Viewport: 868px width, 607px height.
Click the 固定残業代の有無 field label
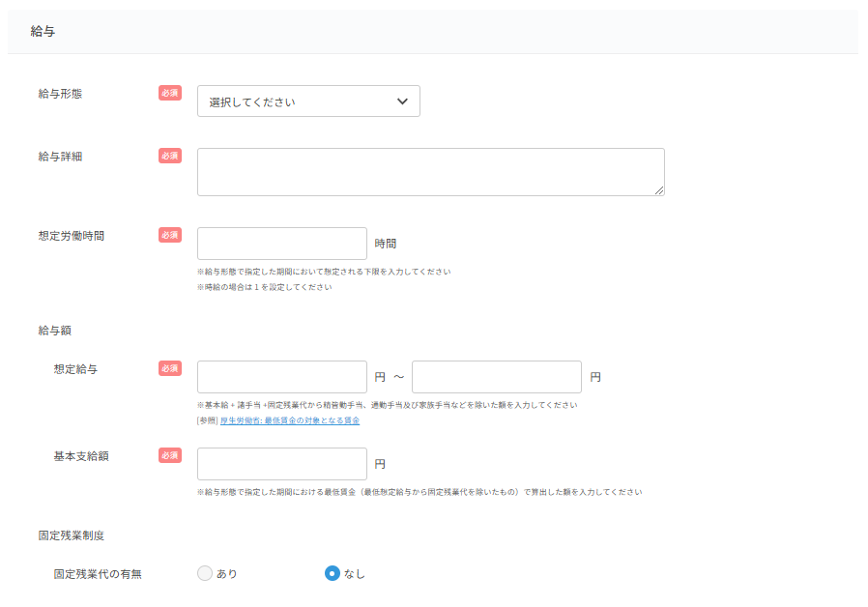click(x=98, y=574)
